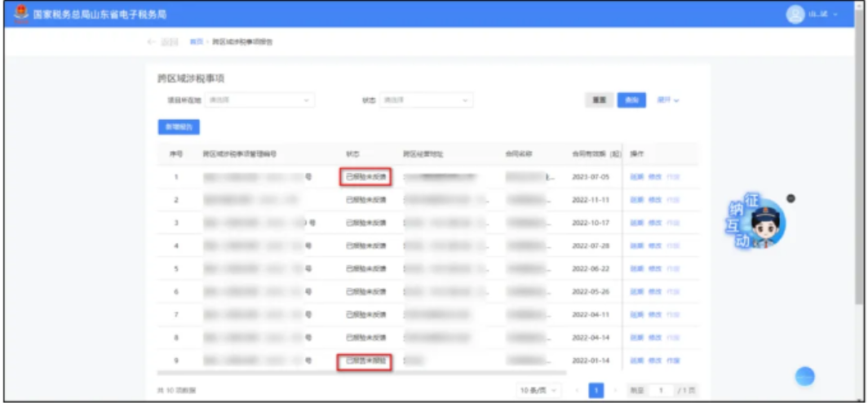Click the 重置 button
Screen dimensions: 868x403
pyautogui.click(x=599, y=100)
